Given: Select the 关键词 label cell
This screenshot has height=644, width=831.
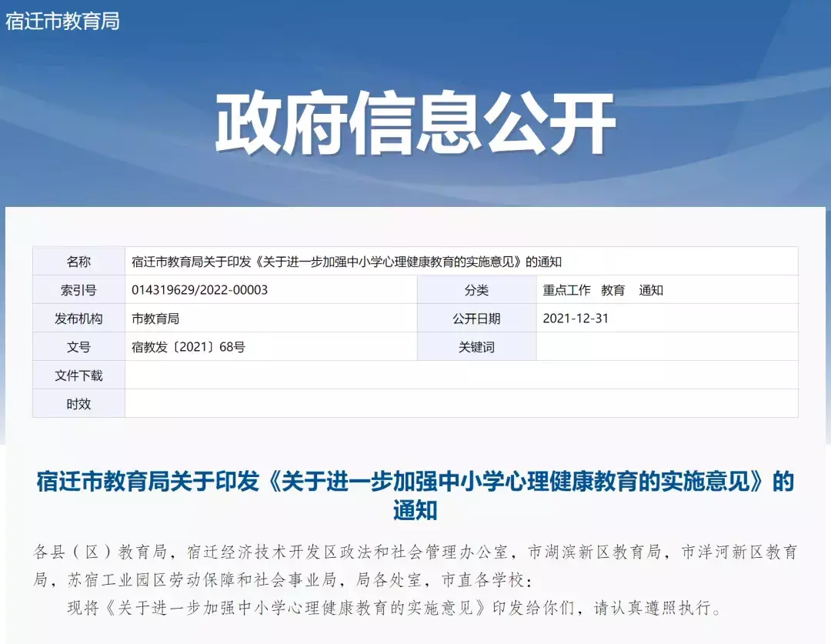Looking at the screenshot, I should pos(476,347).
